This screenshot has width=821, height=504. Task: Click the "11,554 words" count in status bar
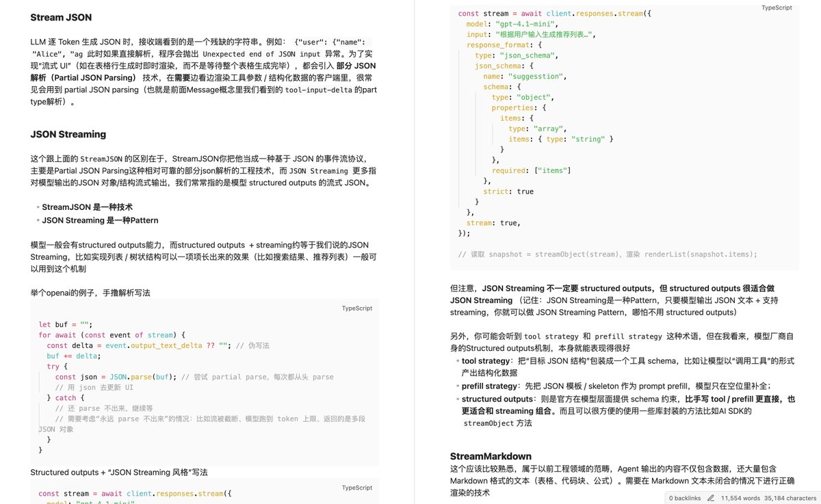[x=740, y=499]
